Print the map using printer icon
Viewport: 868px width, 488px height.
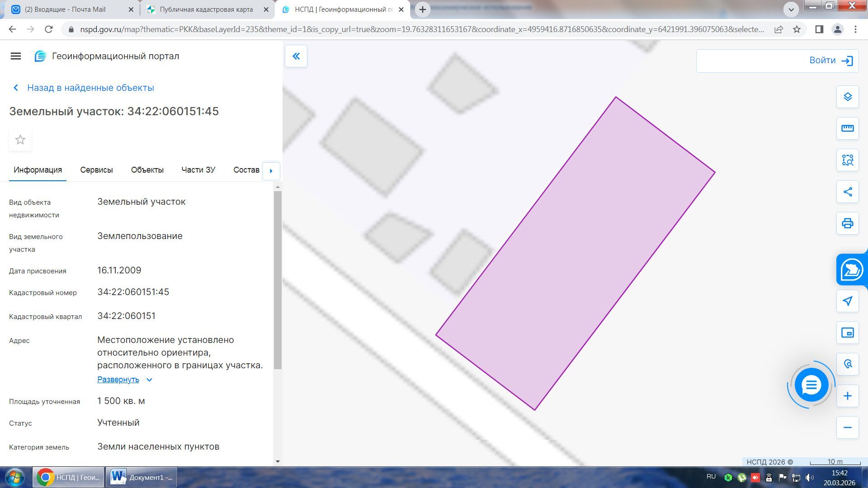coord(847,223)
